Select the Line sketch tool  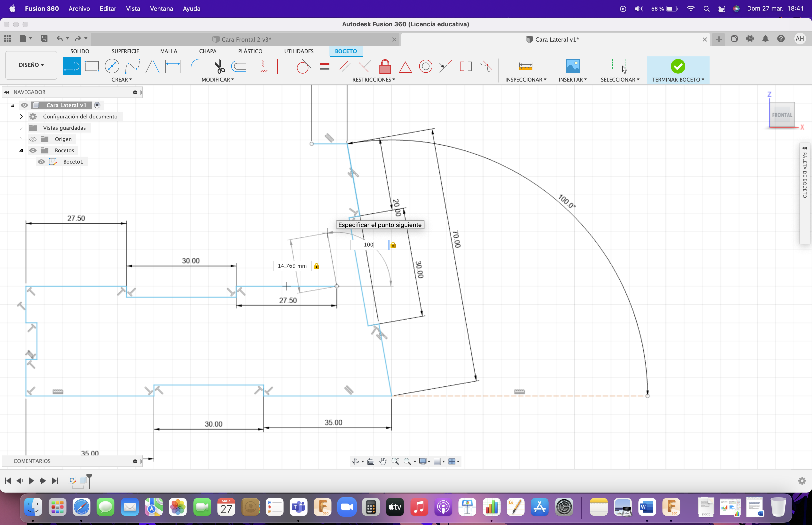[x=72, y=66]
